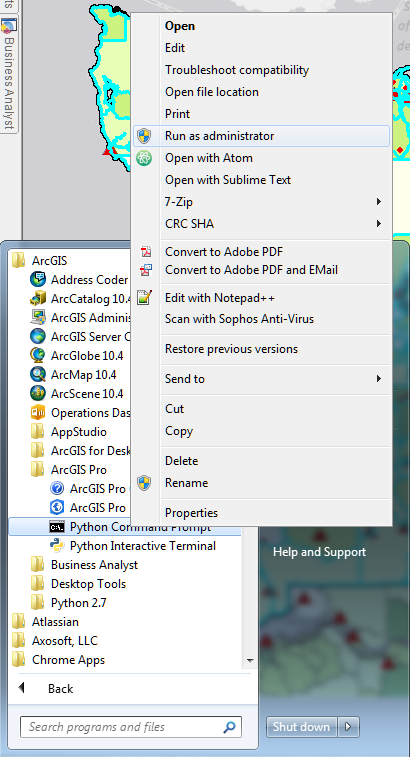Image resolution: width=410 pixels, height=757 pixels.
Task: Select Open file location
Action: click(x=261, y=92)
